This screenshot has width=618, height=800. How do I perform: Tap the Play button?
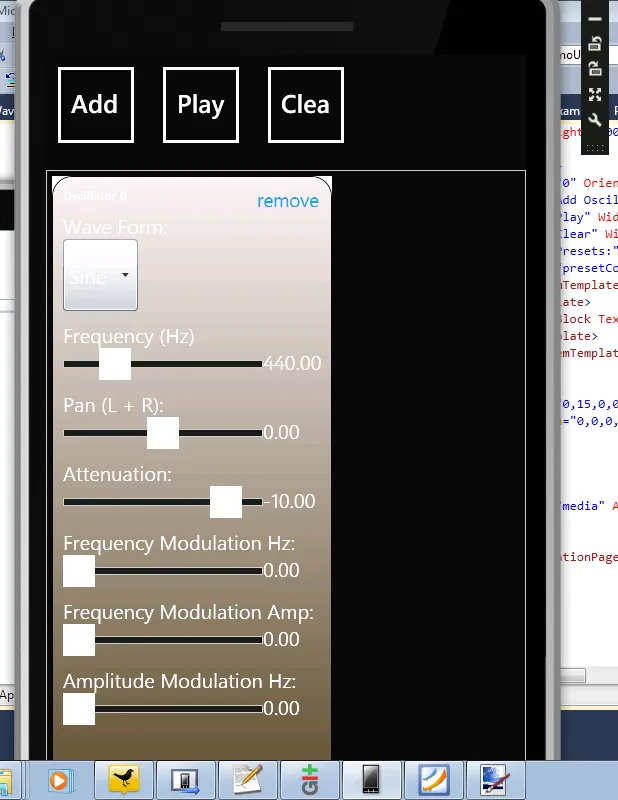point(201,105)
